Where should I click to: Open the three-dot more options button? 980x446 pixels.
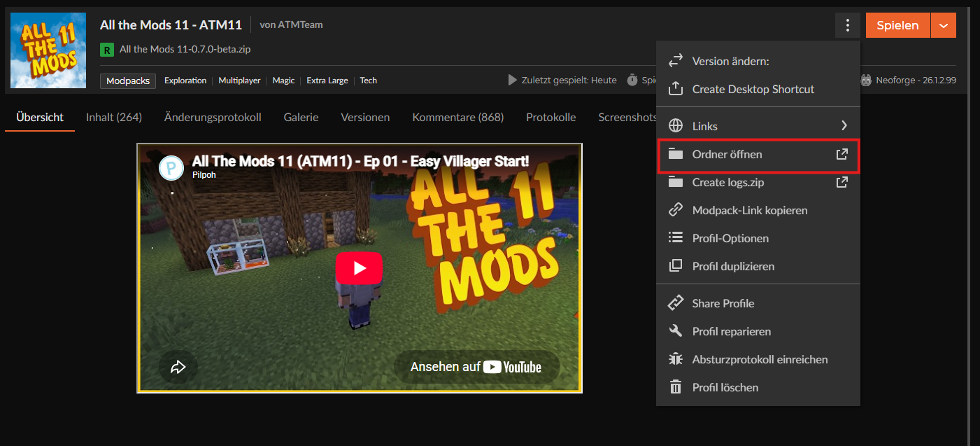tap(847, 26)
